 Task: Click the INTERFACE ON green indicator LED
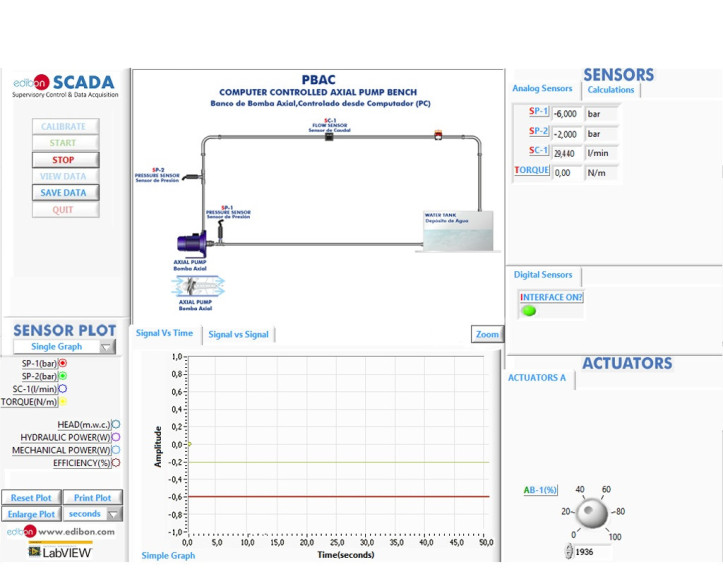[x=529, y=311]
